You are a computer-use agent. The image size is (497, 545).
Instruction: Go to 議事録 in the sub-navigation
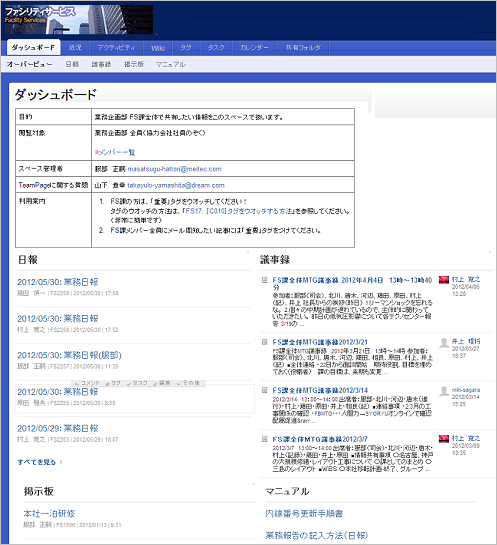(101, 64)
